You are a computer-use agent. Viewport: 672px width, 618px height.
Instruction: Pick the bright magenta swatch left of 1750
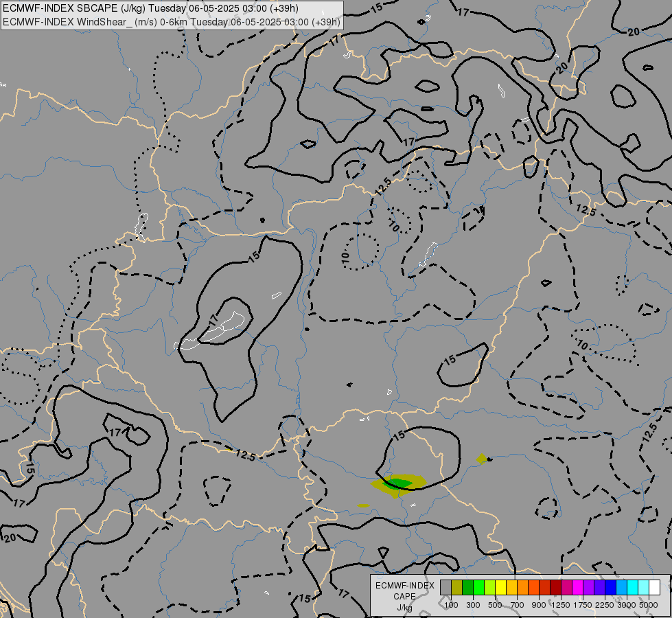(578, 587)
